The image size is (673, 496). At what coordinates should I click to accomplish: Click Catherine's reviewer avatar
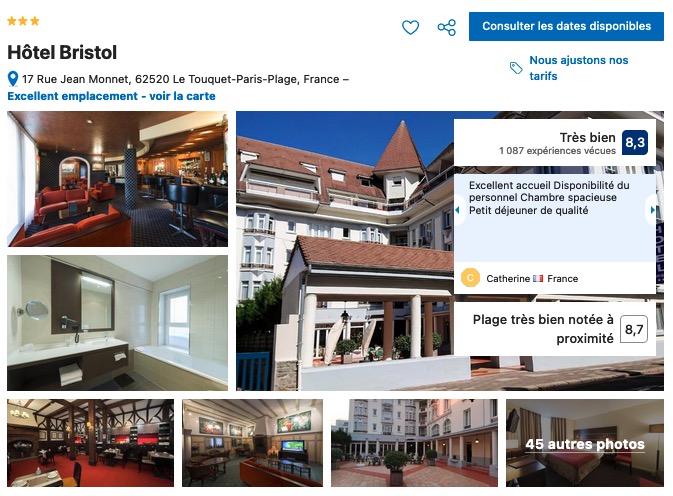470,278
